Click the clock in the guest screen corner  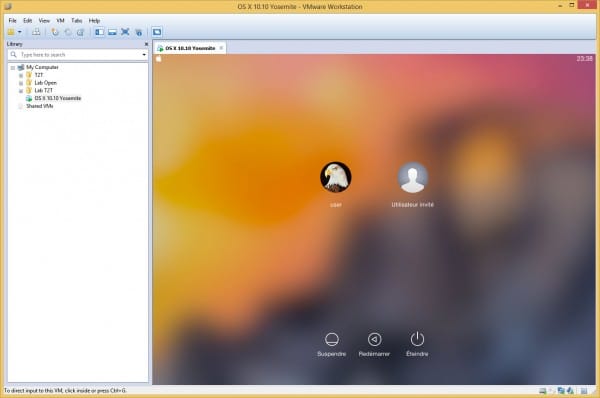(x=584, y=59)
